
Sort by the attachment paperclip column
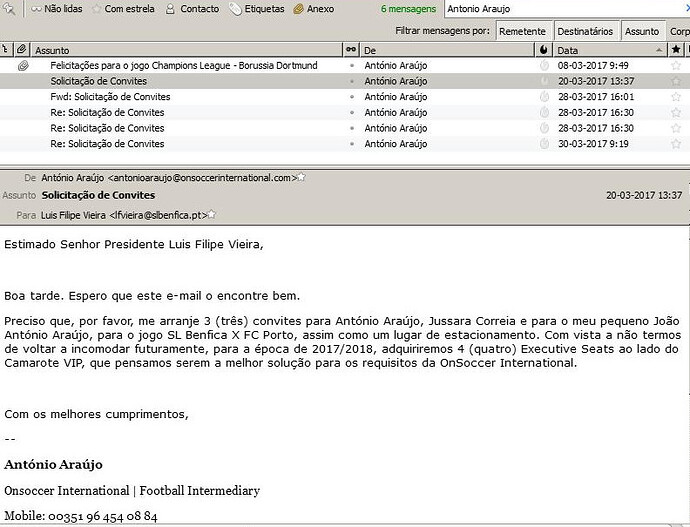(22, 50)
